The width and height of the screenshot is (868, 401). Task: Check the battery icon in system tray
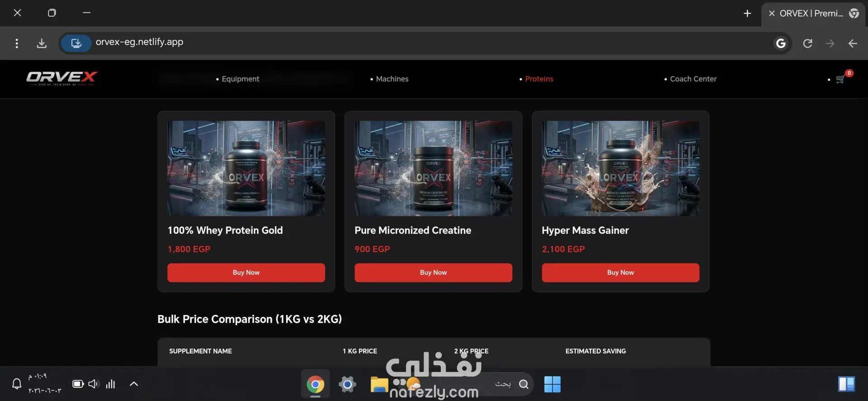click(78, 384)
